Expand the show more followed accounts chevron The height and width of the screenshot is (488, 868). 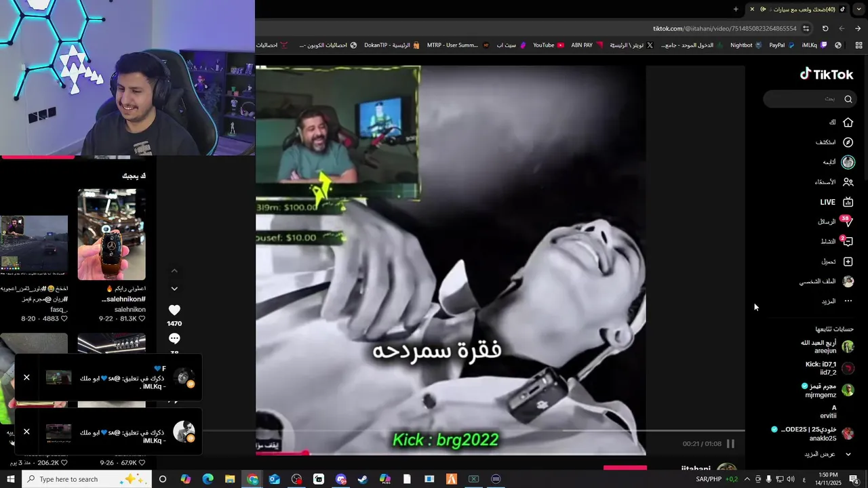click(x=848, y=454)
